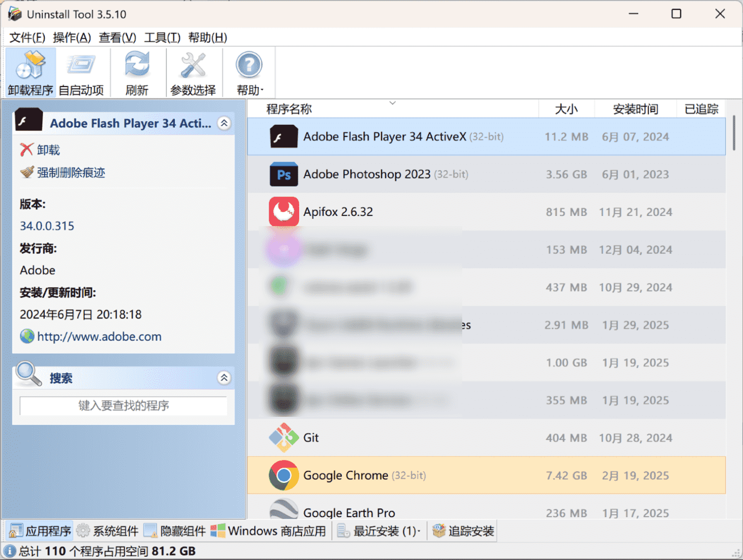Click the 键入要查找的程序 search field

click(123, 406)
